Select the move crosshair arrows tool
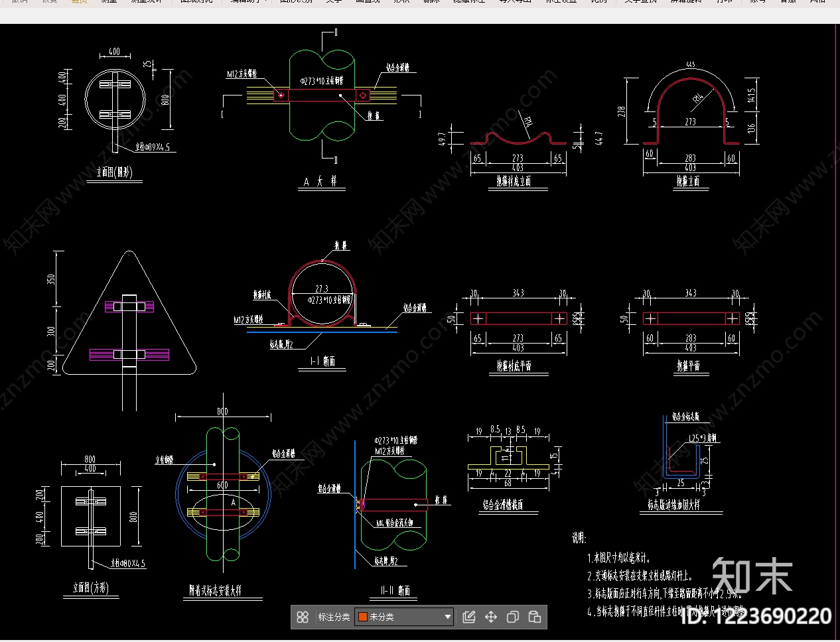Screen dimensions: 840x642 point(491,617)
